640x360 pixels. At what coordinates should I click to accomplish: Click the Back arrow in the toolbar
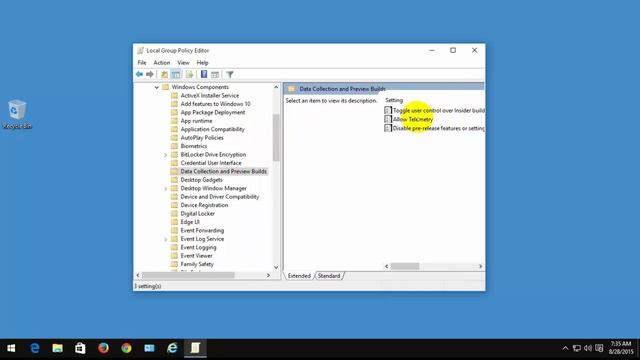point(140,74)
